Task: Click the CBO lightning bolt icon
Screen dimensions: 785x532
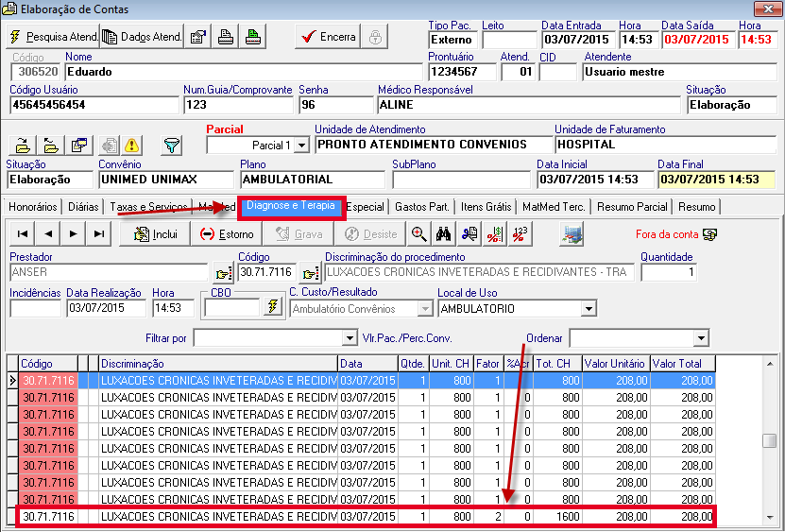Action: (x=273, y=306)
